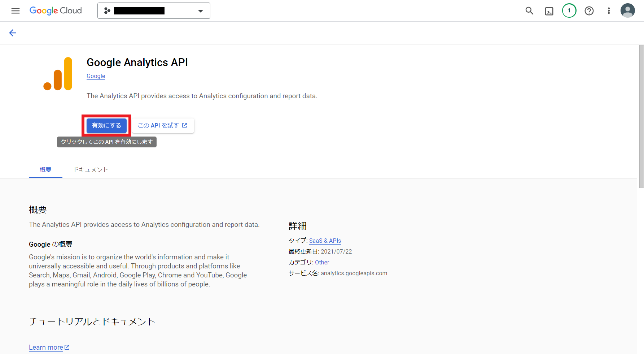This screenshot has height=354, width=644.
Task: Activate Cloud Shell terminal icon
Action: click(549, 11)
